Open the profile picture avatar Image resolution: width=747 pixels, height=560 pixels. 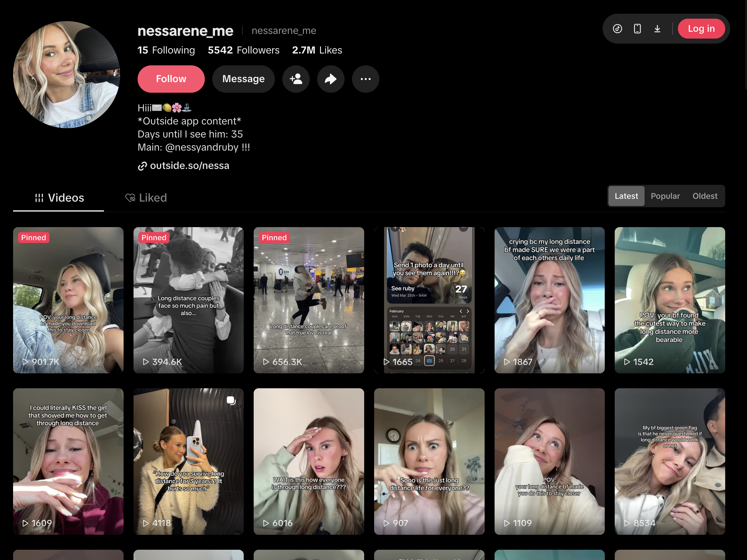click(67, 75)
